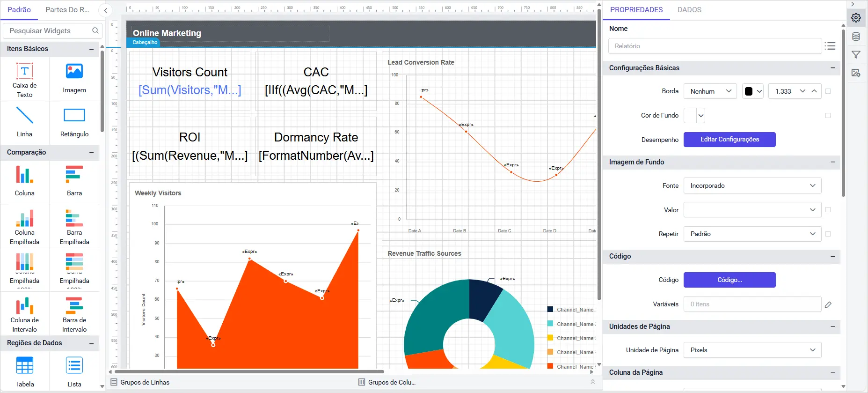Click the Nome input field
Screen dimensions: 868x393
pyautogui.click(x=715, y=46)
